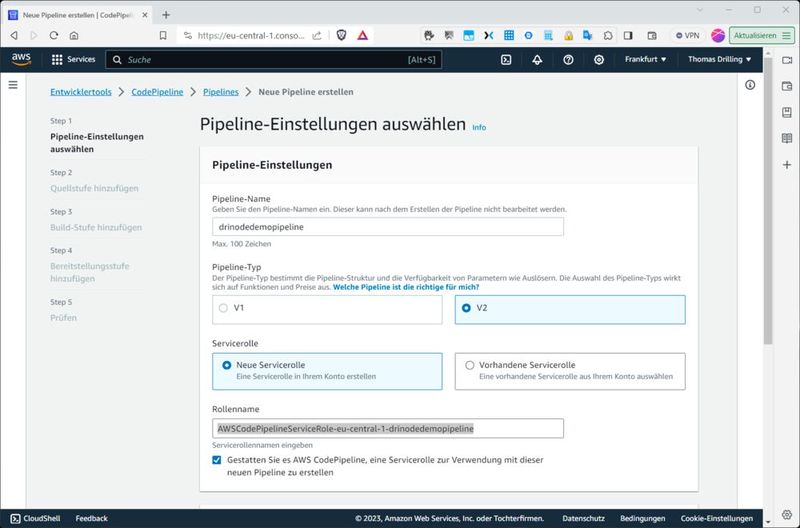This screenshot has width=800, height=528.
Task: Select the V1 pipeline type
Action: (223, 309)
